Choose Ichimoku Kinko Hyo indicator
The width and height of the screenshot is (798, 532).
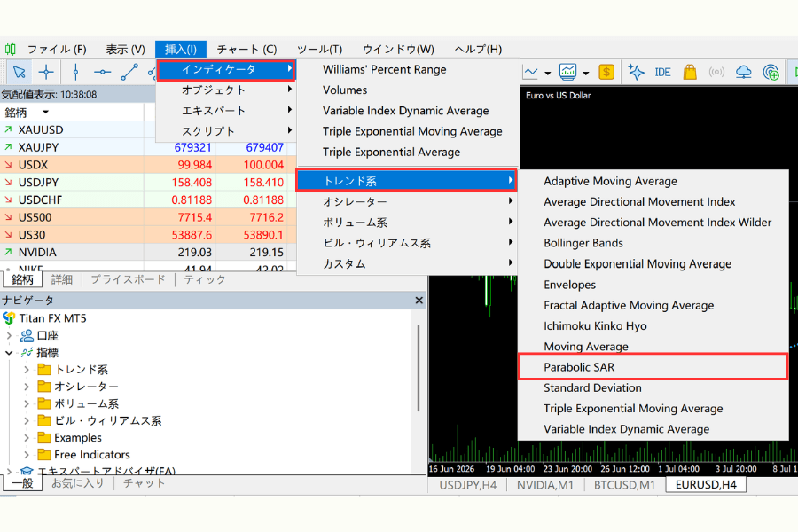(x=653, y=325)
